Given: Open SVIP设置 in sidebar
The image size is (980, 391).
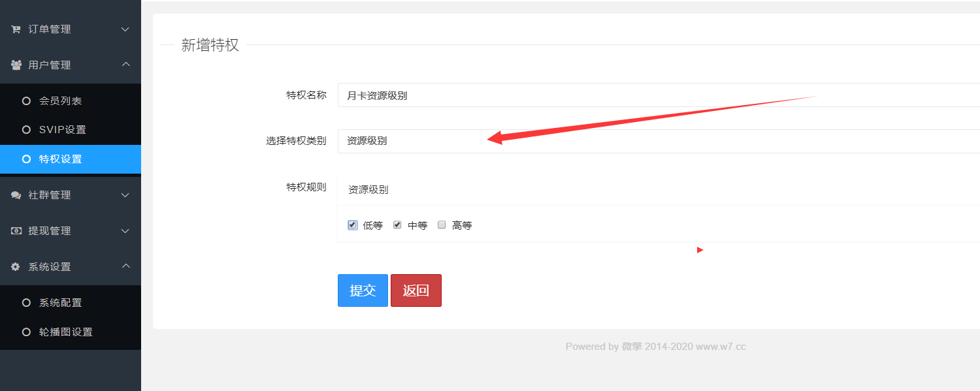Looking at the screenshot, I should 71,130.
